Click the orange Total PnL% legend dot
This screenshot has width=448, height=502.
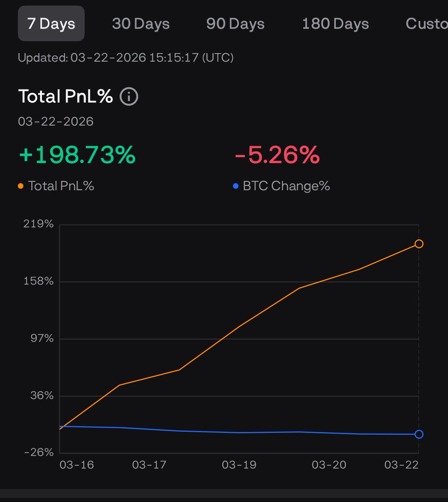[20, 185]
